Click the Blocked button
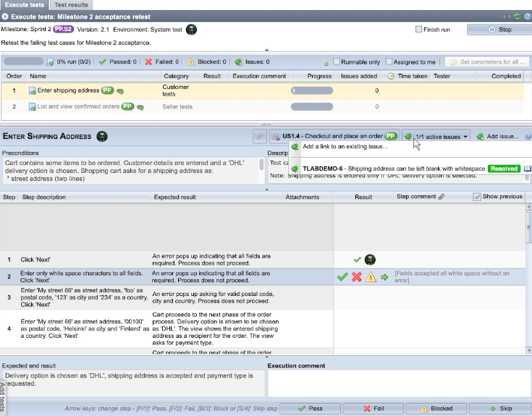Image resolution: width=532 pixels, height=416 pixels. pos(436,409)
